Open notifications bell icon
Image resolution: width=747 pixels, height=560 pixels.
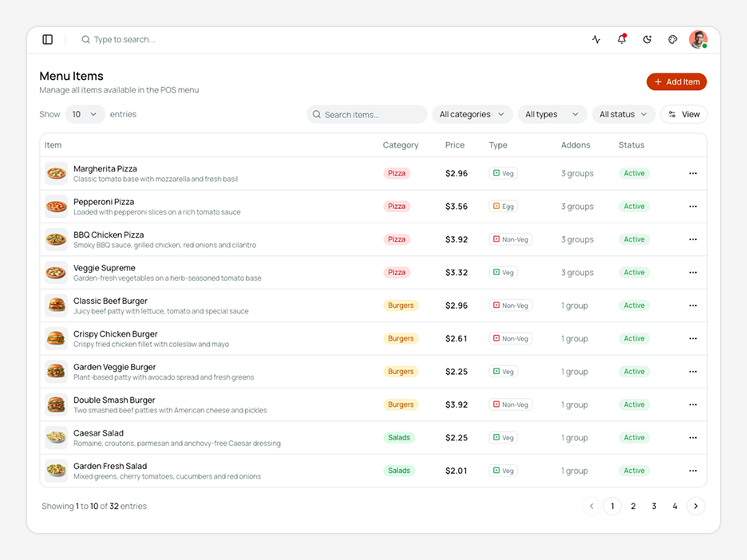pos(622,39)
